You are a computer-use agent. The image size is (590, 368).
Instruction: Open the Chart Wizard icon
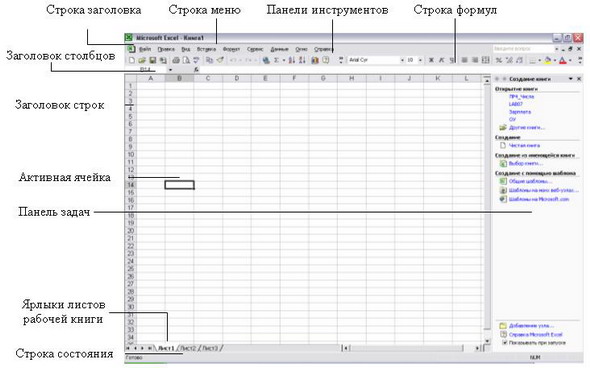(x=315, y=60)
